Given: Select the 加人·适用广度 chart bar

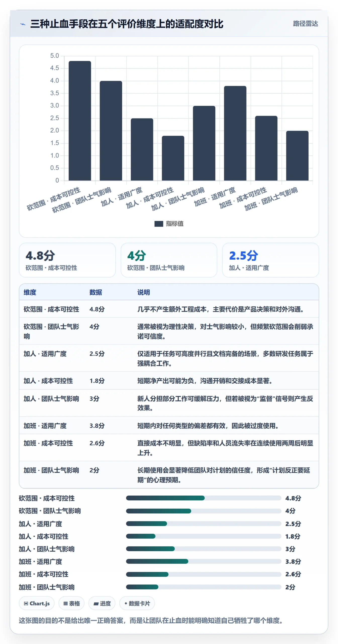Looking at the screenshot, I should click(142, 149).
